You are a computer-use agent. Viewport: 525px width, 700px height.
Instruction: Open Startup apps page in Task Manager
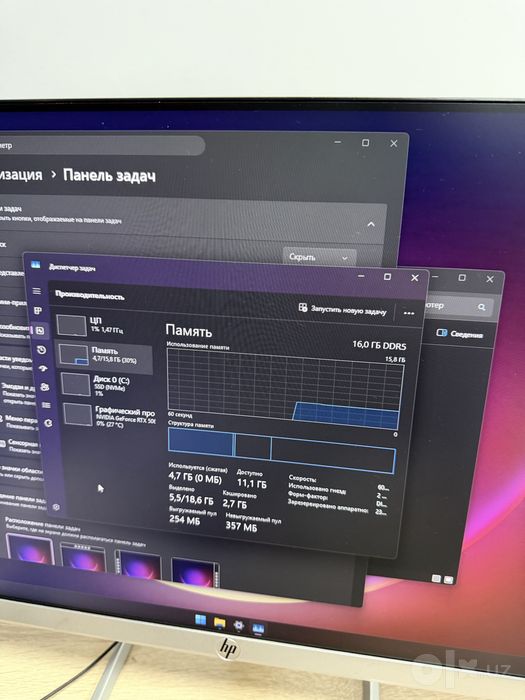pos(43,368)
